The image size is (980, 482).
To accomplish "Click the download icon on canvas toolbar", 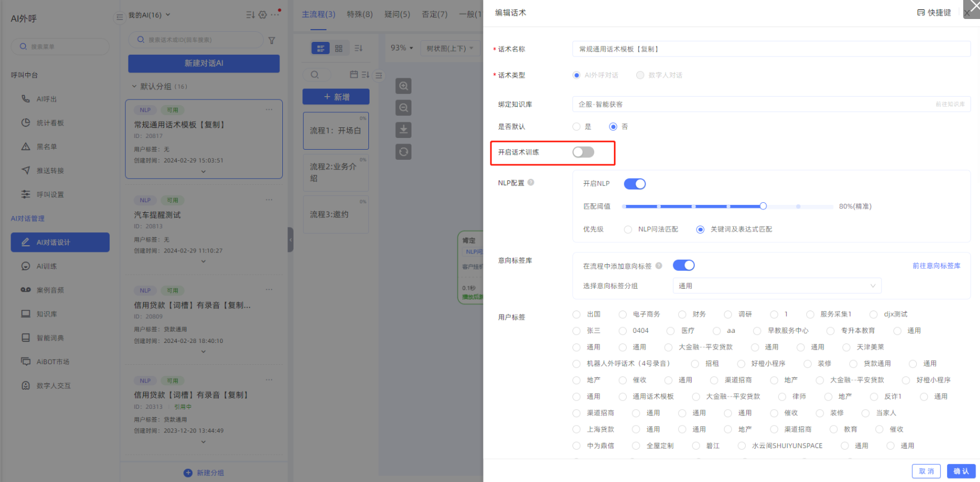I will coord(403,130).
